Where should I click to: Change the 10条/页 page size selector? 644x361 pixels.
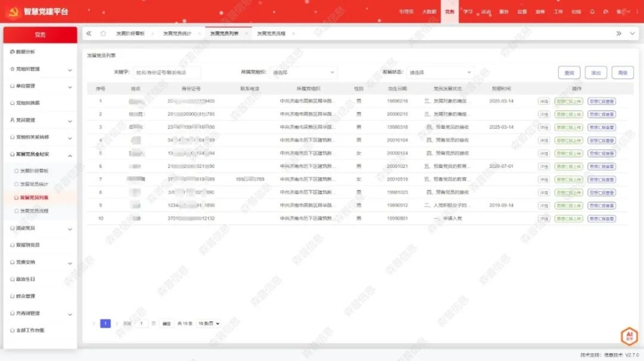click(x=209, y=324)
